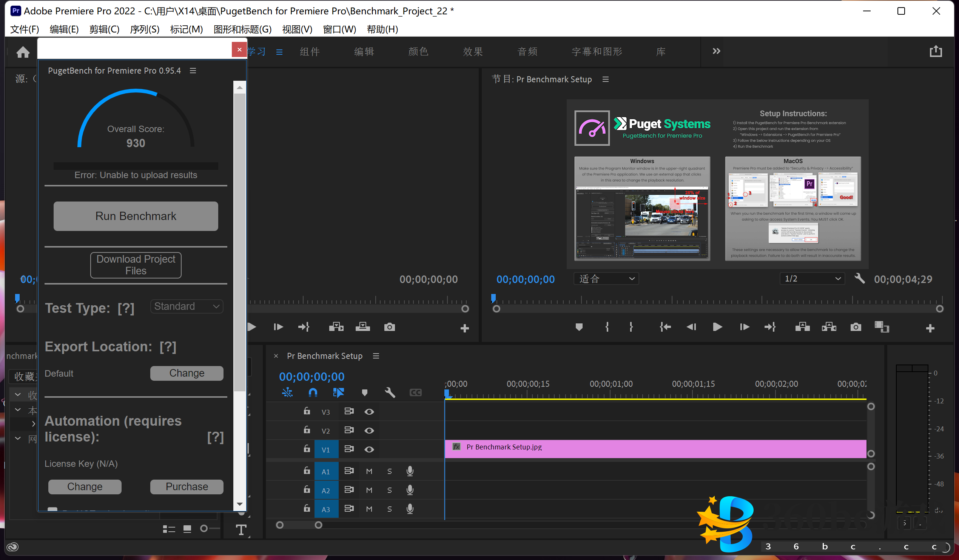959x560 pixels.
Task: Toggle the Snap in Timeline magnet icon
Action: click(313, 392)
